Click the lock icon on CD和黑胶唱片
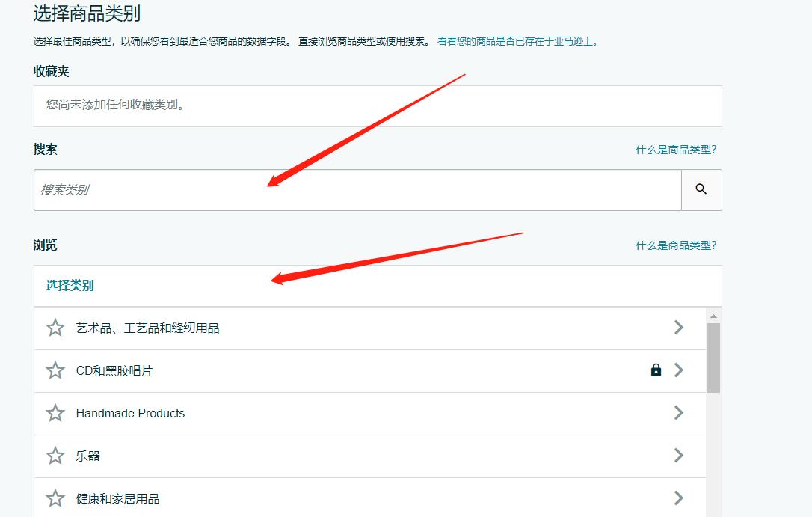Image resolution: width=812 pixels, height=517 pixels. point(656,370)
